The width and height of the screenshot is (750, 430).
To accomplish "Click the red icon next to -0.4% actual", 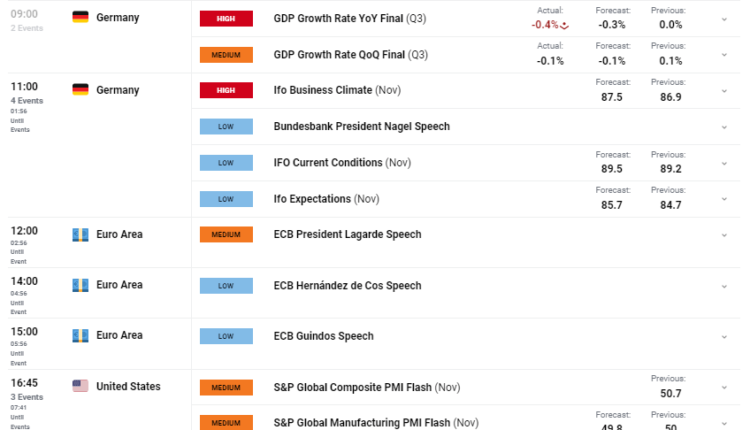I will point(566,25).
